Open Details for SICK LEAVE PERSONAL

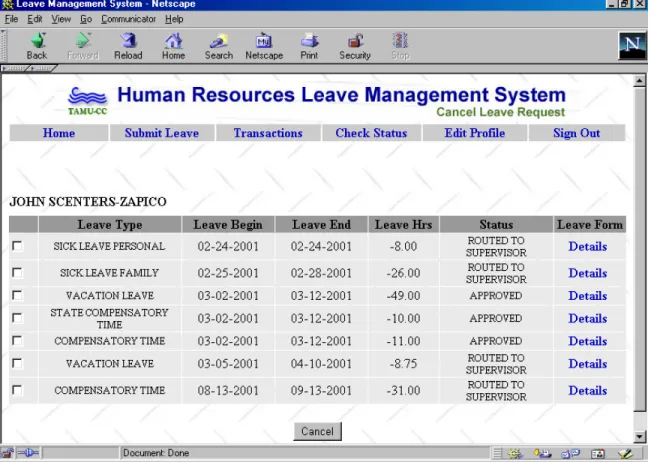point(587,246)
